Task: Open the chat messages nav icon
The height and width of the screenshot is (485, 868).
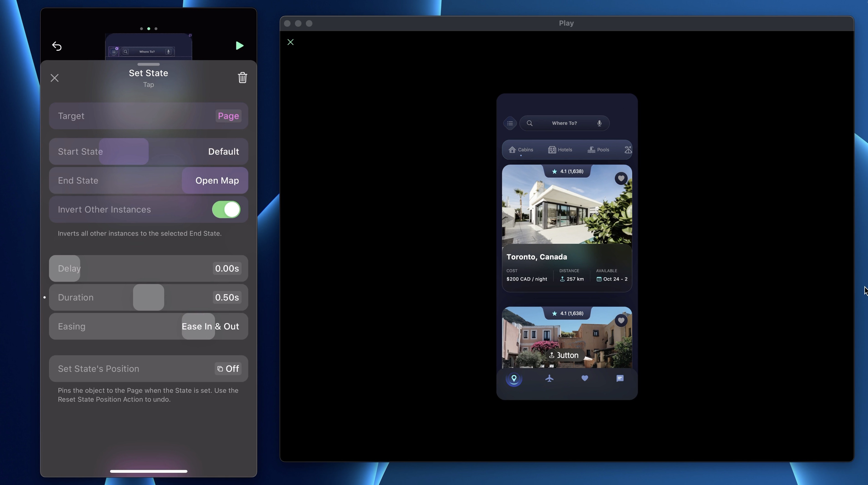Action: (620, 379)
